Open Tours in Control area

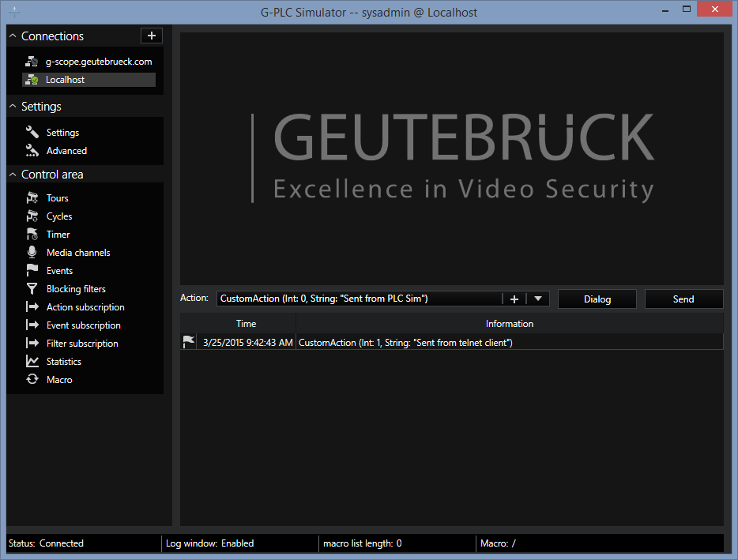tap(57, 198)
